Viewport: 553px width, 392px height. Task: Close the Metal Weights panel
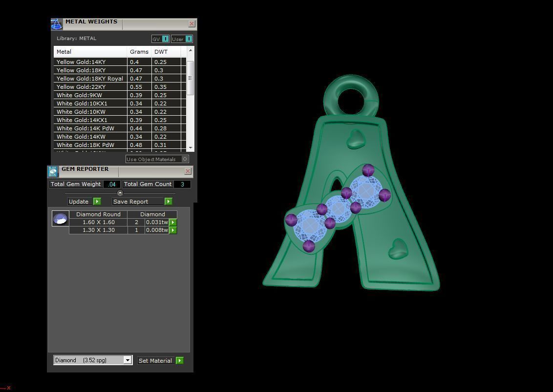(191, 23)
